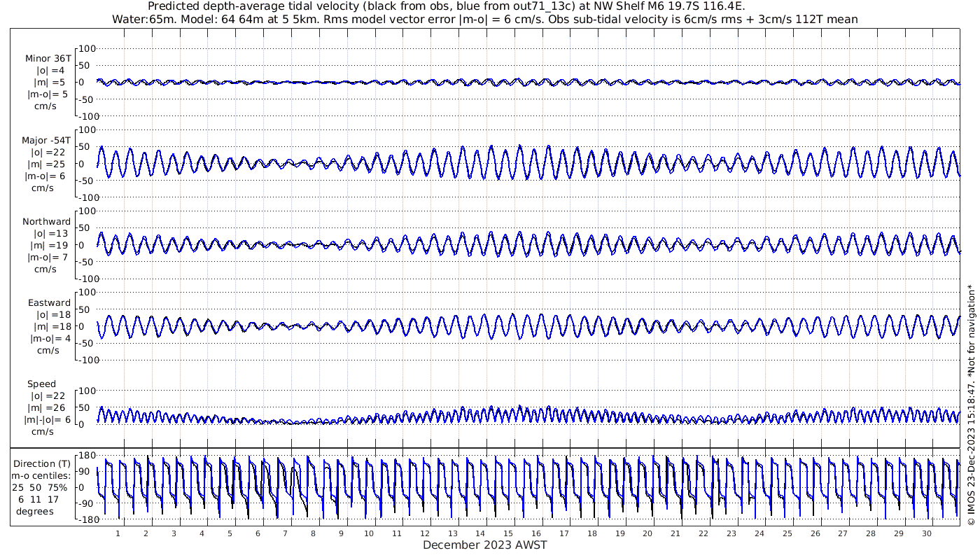
Task: Select '|m-o|= 6' under Major -54T
Action: coord(46,176)
